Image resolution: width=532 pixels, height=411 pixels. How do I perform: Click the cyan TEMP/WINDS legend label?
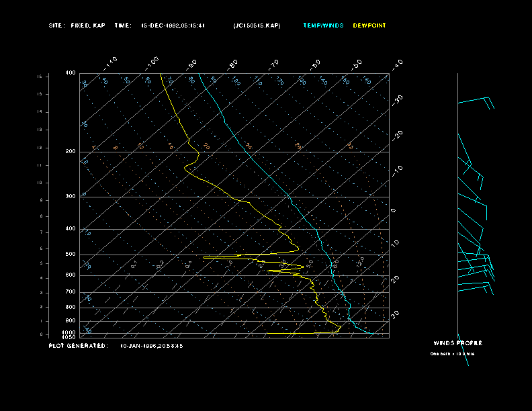[x=323, y=26]
